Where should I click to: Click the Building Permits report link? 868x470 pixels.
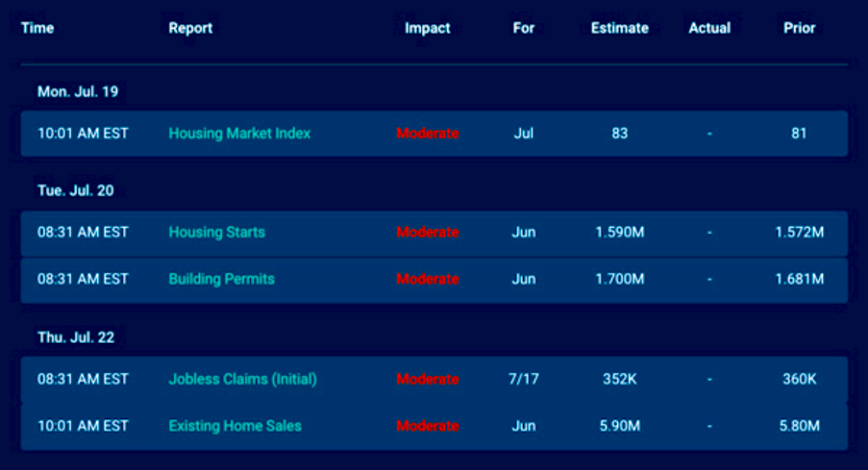[x=221, y=279]
